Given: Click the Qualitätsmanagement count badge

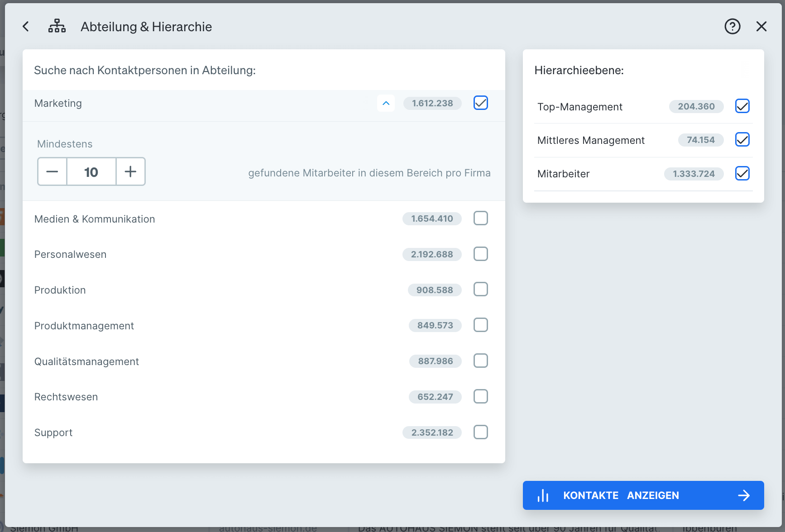Looking at the screenshot, I should pos(435,361).
